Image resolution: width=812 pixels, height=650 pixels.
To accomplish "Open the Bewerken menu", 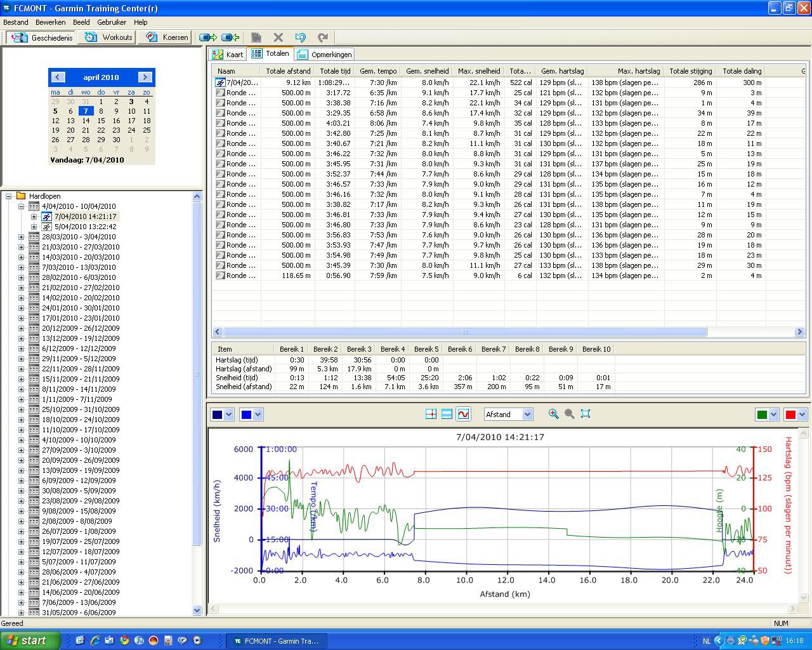I will (50, 22).
